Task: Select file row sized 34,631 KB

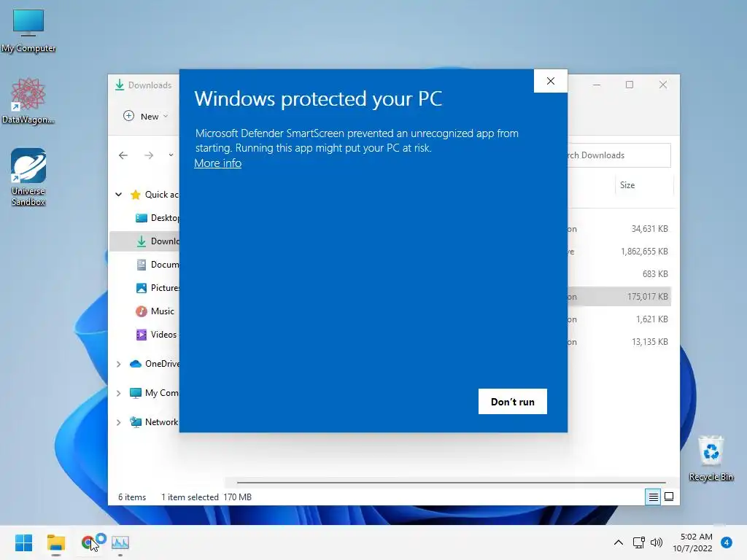Action: (x=619, y=228)
